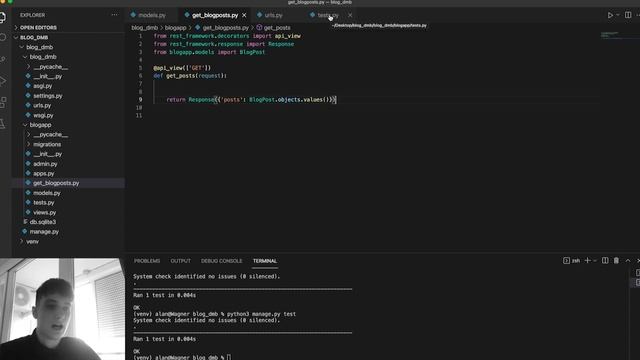Select the zsh terminal shell indicator

[571, 260]
